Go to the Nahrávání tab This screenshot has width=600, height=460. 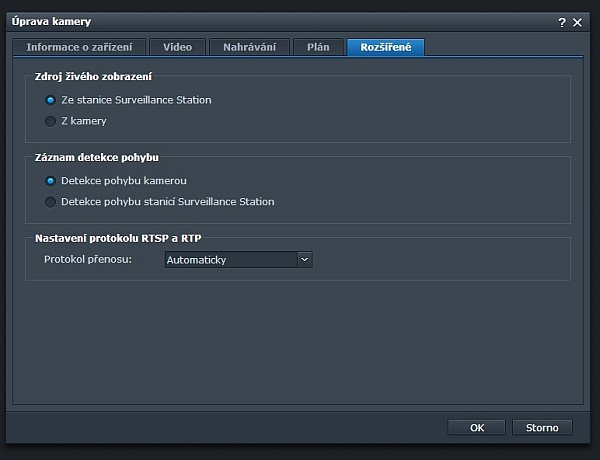pyautogui.click(x=249, y=47)
